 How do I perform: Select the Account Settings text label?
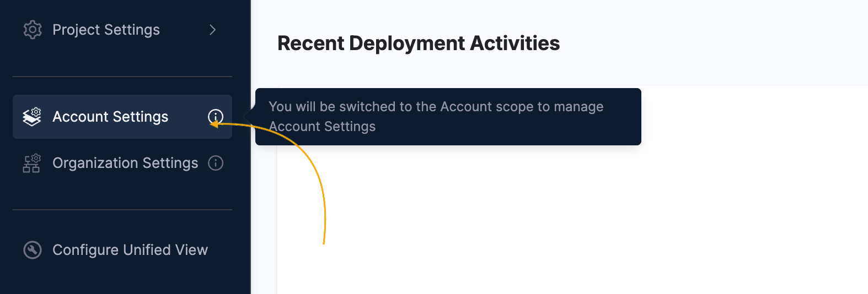110,117
